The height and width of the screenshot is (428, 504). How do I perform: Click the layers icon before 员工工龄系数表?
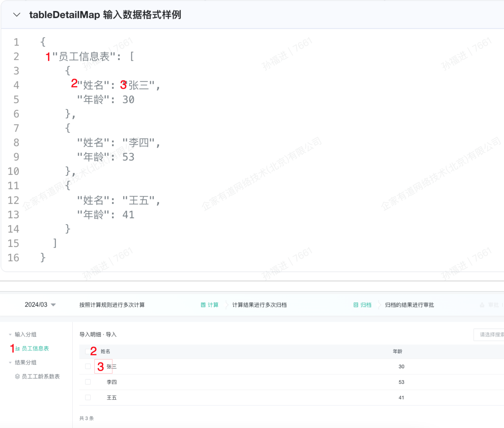[17, 377]
